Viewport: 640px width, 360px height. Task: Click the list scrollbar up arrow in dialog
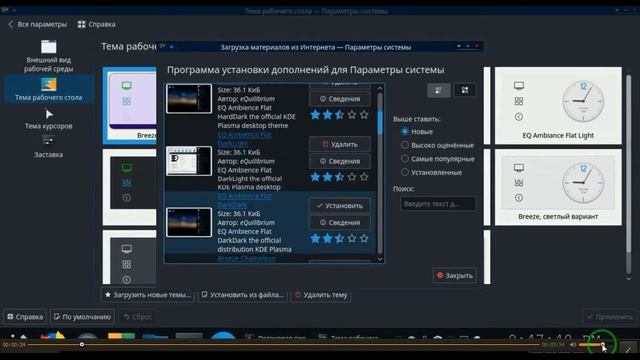click(380, 88)
